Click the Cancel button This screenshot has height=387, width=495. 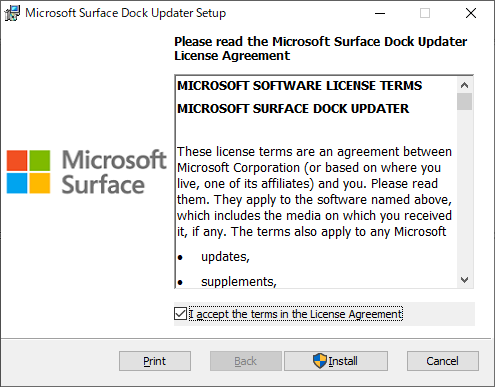443,361
